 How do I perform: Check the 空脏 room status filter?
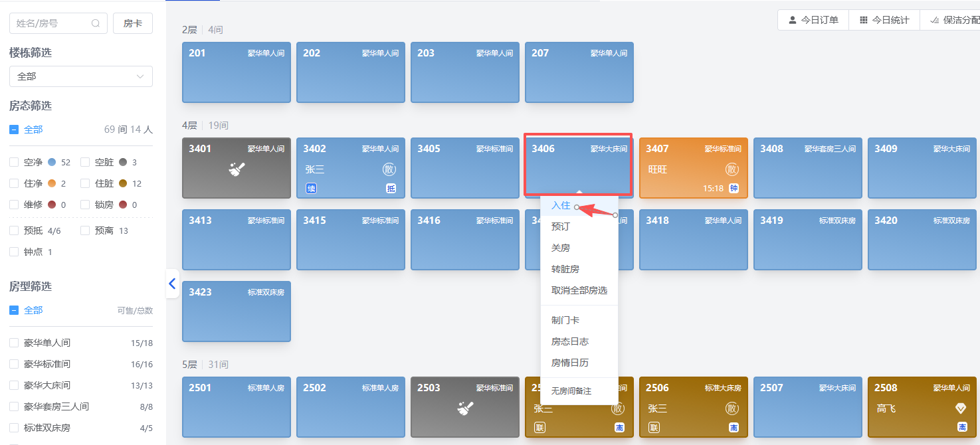(x=85, y=162)
